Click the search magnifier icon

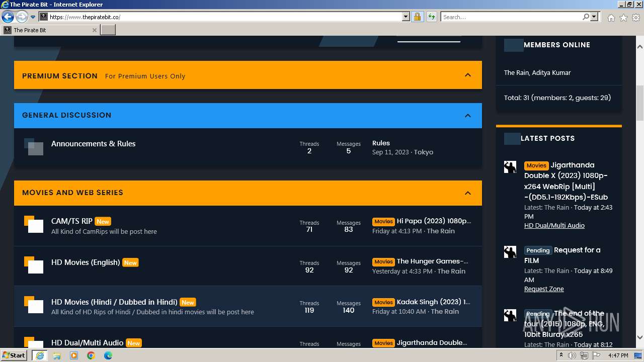pos(586,17)
